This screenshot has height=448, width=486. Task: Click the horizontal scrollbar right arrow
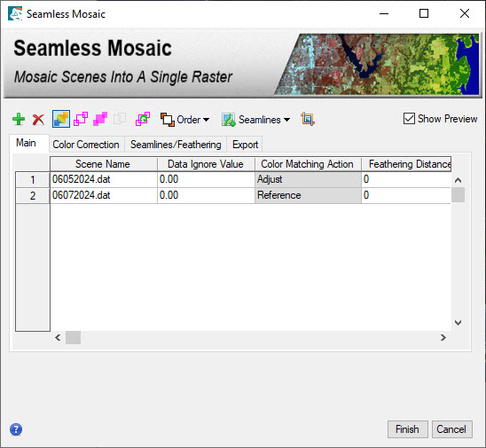[x=443, y=338]
